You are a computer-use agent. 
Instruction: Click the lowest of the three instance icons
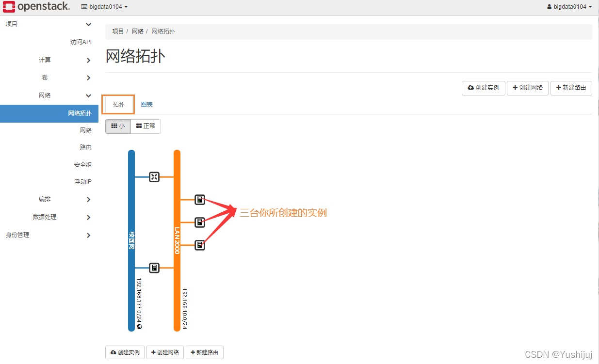199,245
